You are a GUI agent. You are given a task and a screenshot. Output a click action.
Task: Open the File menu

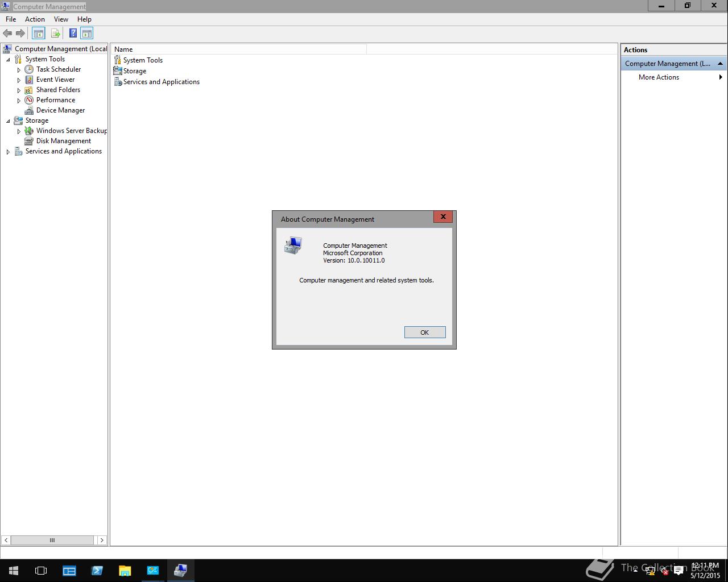(11, 19)
